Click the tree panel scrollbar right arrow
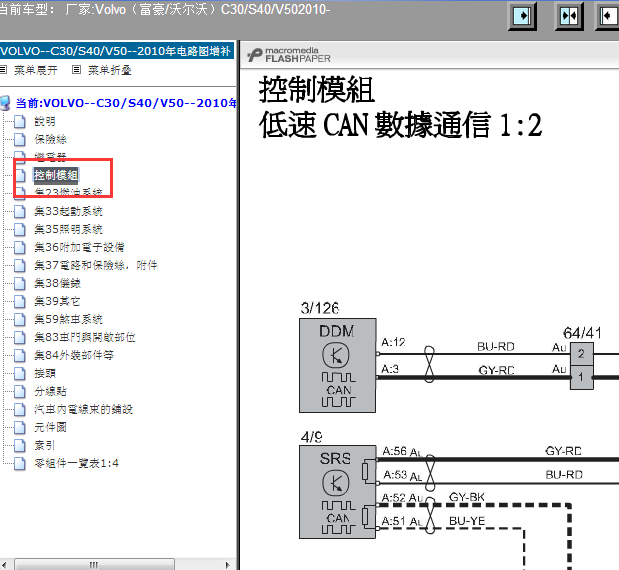The width and height of the screenshot is (619, 570). click(228, 565)
